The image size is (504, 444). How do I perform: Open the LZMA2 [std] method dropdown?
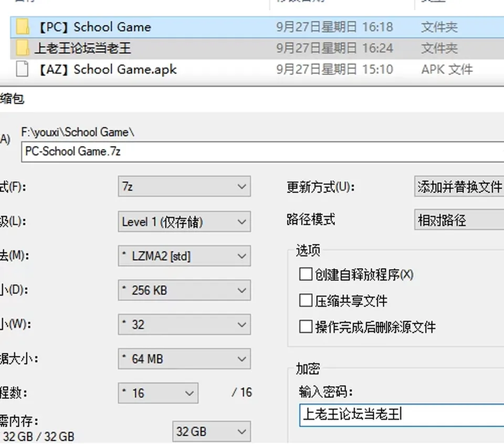tap(184, 256)
